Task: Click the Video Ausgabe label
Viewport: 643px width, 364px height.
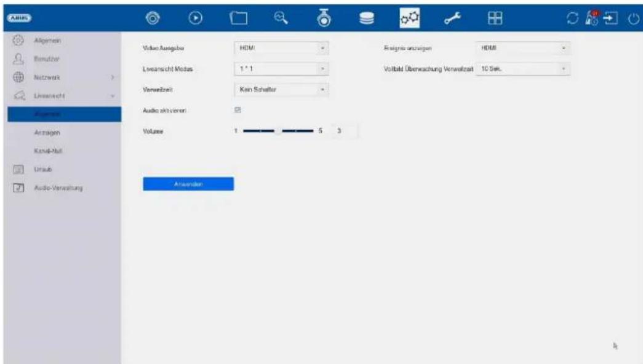Action: pyautogui.click(x=163, y=48)
